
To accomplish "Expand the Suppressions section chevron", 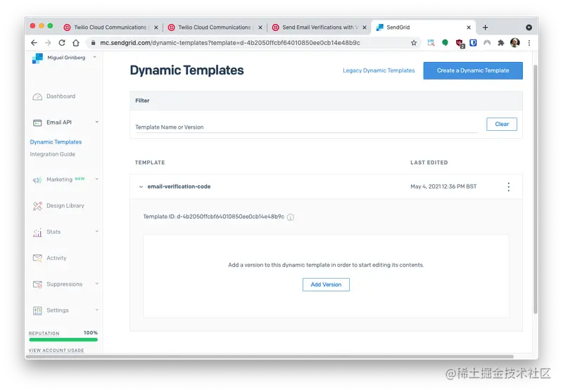I will pos(97,284).
